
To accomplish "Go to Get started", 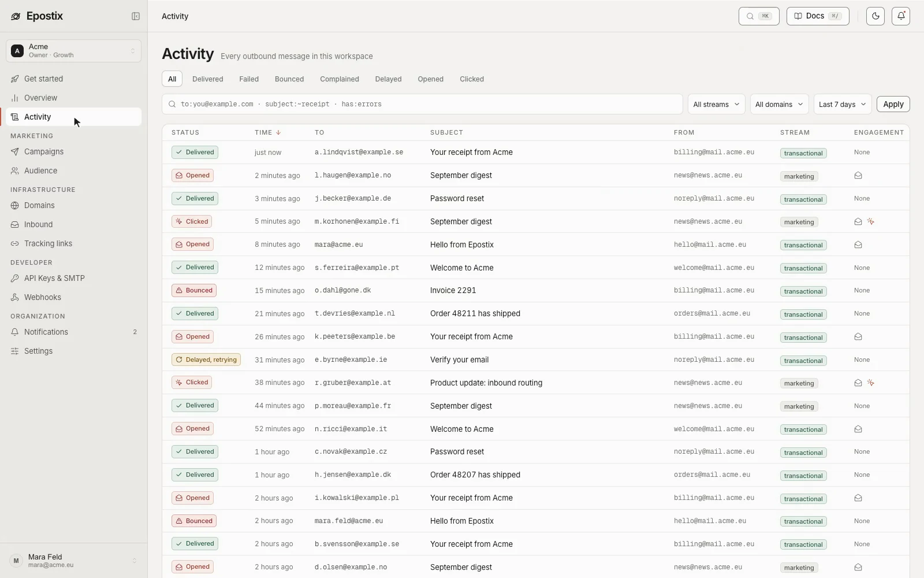I will click(73, 79).
